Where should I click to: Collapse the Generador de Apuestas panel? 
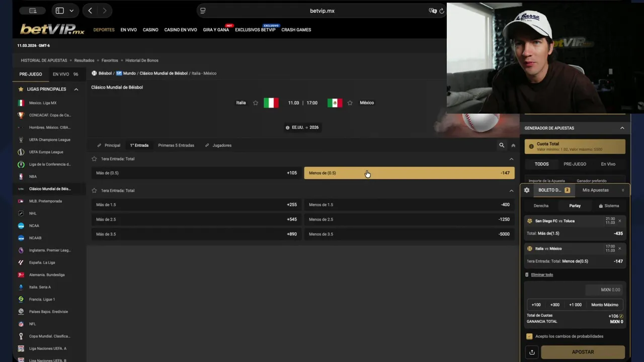(622, 128)
